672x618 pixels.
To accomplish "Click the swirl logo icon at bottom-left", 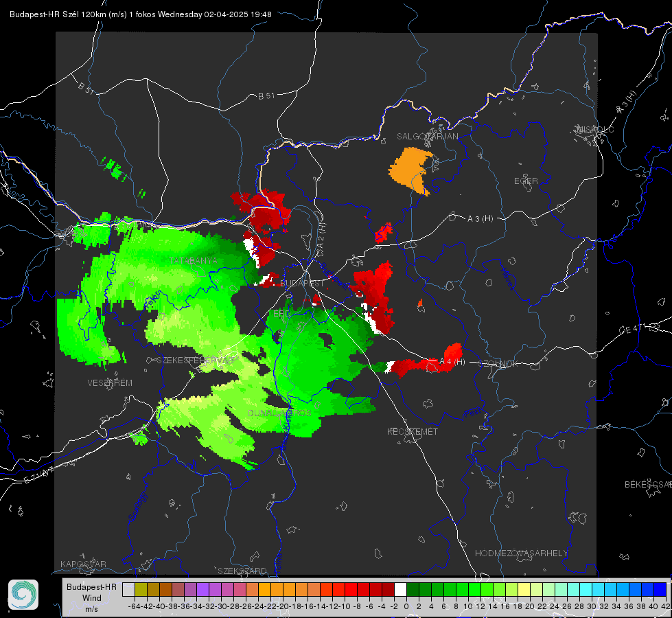I will (23, 595).
